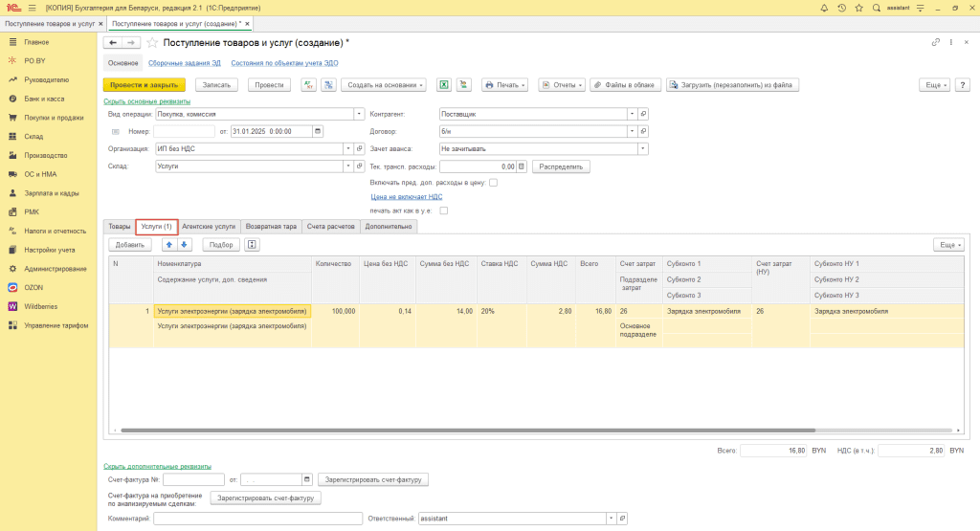Screen dimensions: 980x531
Task: Open date picker calendar icon next to date
Action: (x=319, y=131)
